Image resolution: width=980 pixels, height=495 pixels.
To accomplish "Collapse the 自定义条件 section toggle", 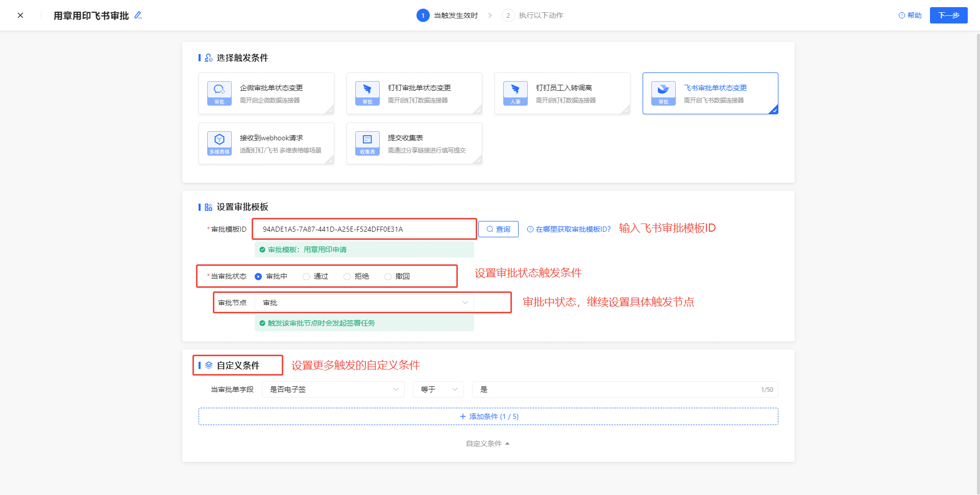I will (x=487, y=443).
